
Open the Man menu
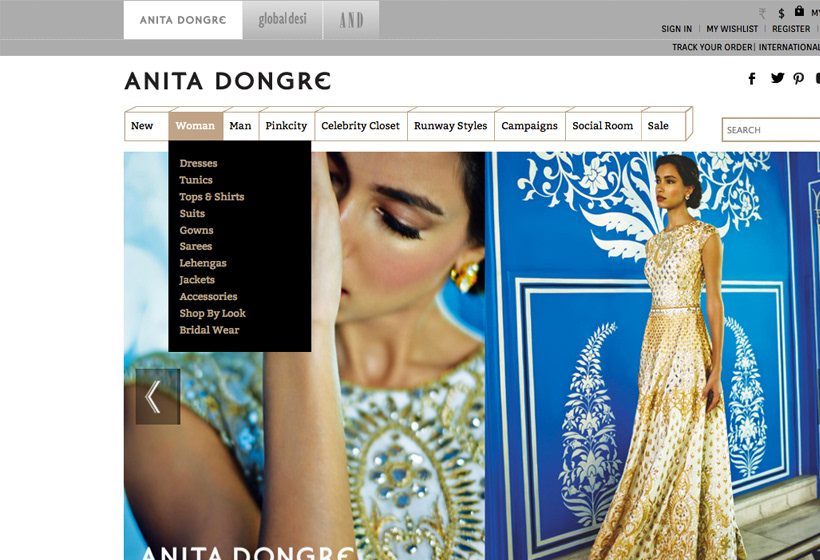[240, 126]
